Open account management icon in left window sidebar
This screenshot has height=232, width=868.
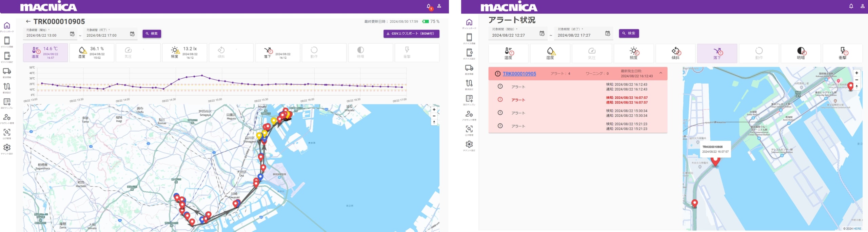point(7,117)
